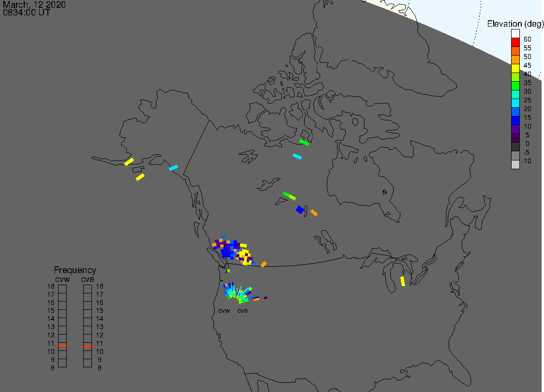Select the orange legend swatch below 50
The width and height of the screenshot is (544, 392).
[515, 59]
